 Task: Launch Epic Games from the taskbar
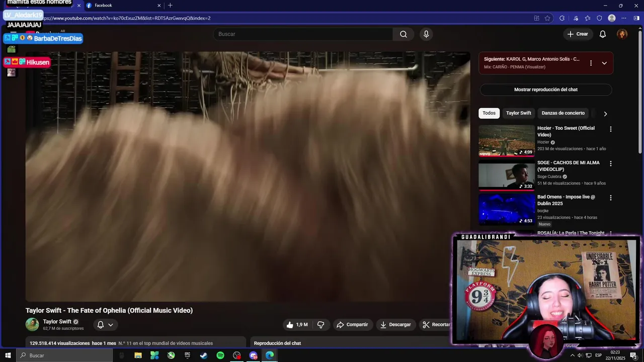pos(187,355)
